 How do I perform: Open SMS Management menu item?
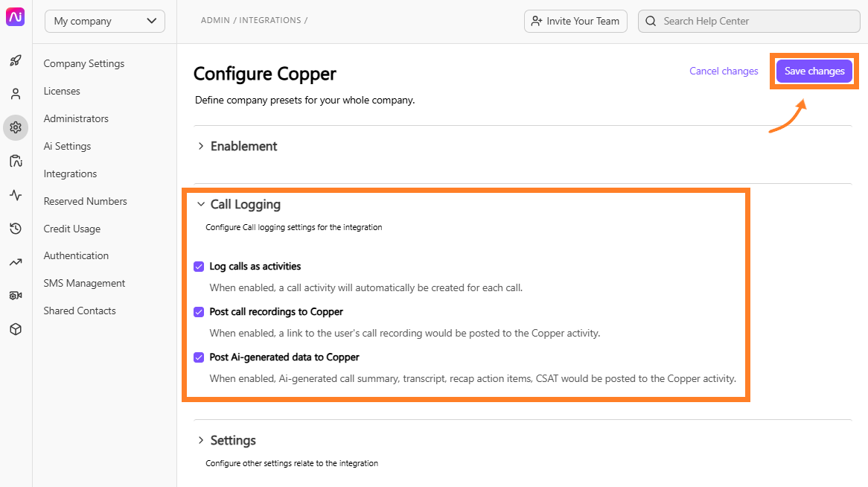pos(84,283)
